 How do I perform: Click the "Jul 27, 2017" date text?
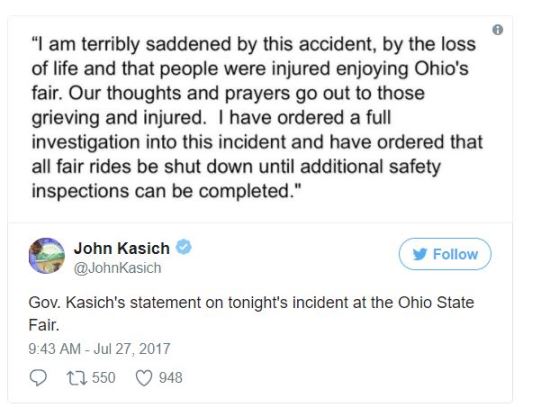tap(132, 349)
